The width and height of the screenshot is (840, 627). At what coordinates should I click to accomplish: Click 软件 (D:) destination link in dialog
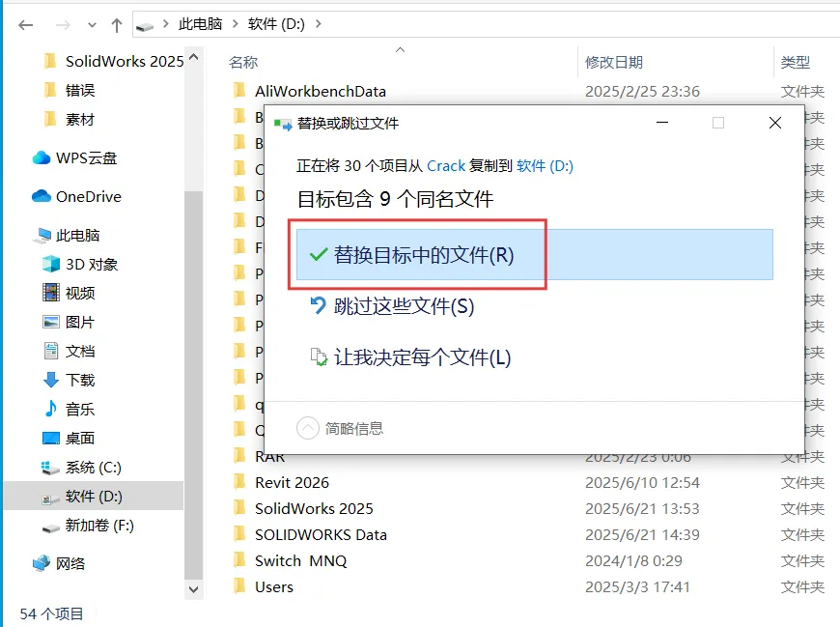click(x=545, y=166)
